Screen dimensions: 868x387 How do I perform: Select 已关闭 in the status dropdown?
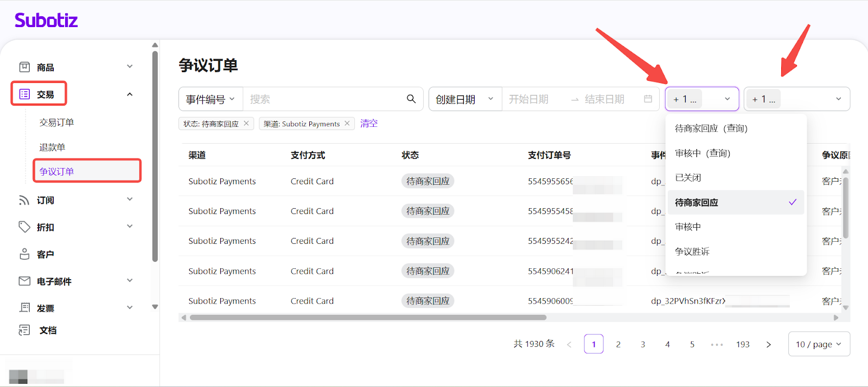pyautogui.click(x=688, y=178)
